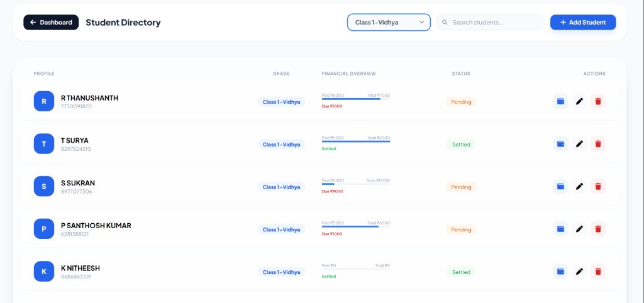Viewport: 644px width, 303px height.
Task: Click the Pending status badge for S SUKRAN
Action: tap(461, 187)
